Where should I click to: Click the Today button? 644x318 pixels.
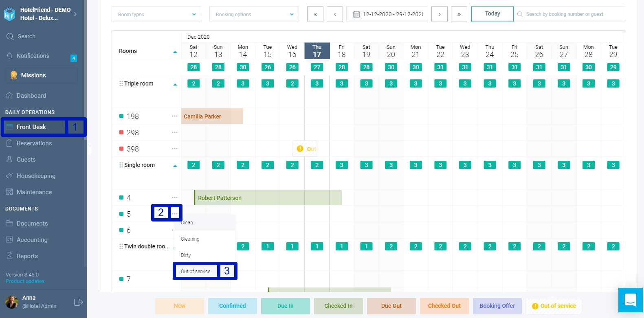tap(492, 14)
